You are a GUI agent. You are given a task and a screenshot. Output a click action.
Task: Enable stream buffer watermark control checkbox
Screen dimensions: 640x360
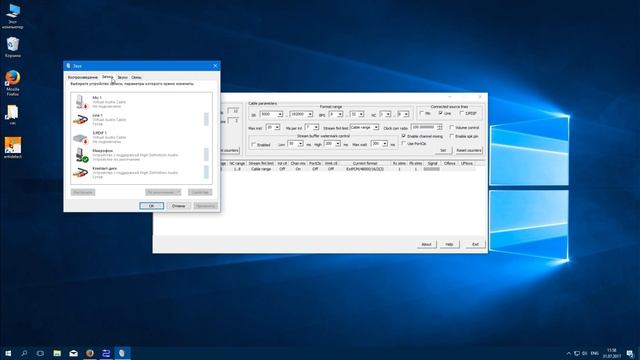[261, 145]
